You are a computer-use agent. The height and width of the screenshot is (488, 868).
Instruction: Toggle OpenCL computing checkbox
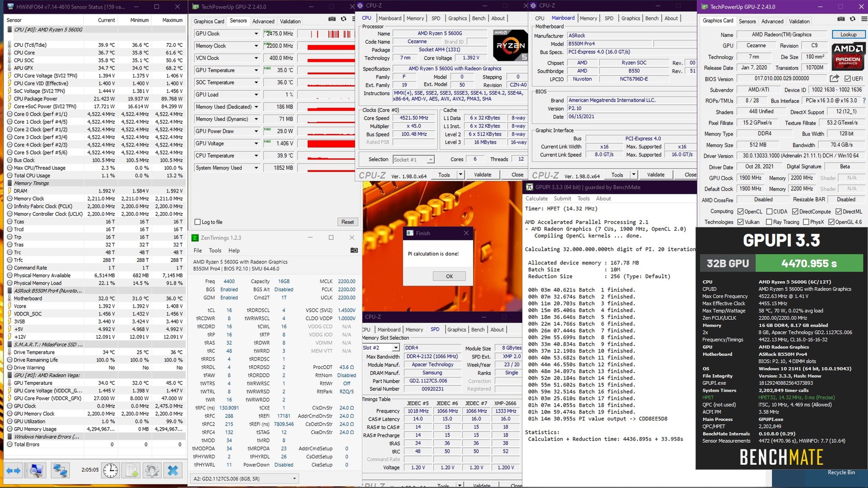tap(741, 211)
